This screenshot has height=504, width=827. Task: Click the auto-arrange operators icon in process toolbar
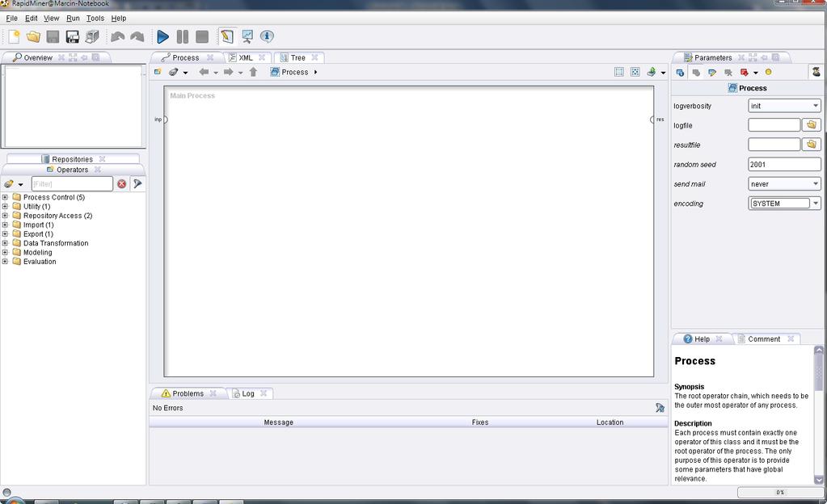tap(619, 72)
